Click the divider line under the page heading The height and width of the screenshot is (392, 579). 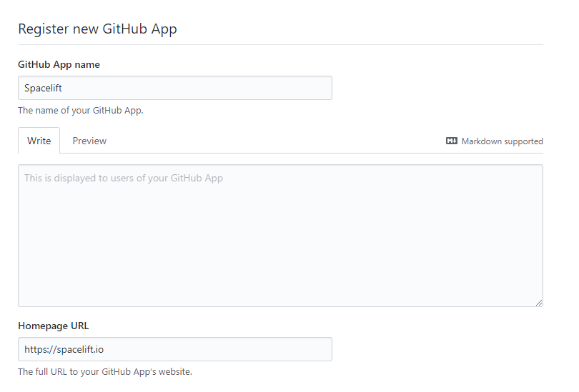[280, 44]
